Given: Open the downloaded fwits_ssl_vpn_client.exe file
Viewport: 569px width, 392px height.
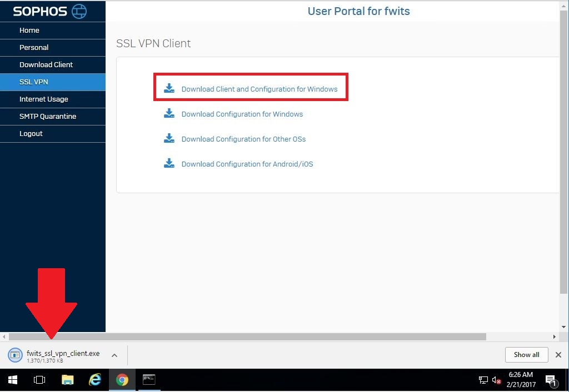Looking at the screenshot, I should pyautogui.click(x=63, y=353).
